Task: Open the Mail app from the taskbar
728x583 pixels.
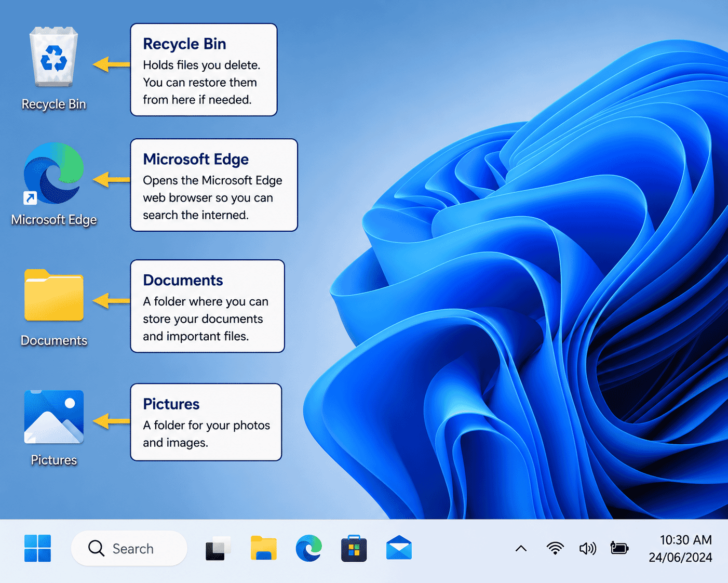Action: point(399,548)
